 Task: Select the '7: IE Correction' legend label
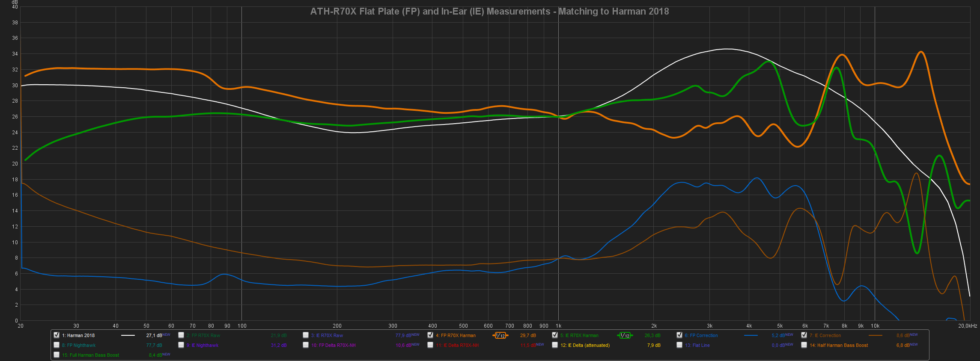tap(825, 335)
